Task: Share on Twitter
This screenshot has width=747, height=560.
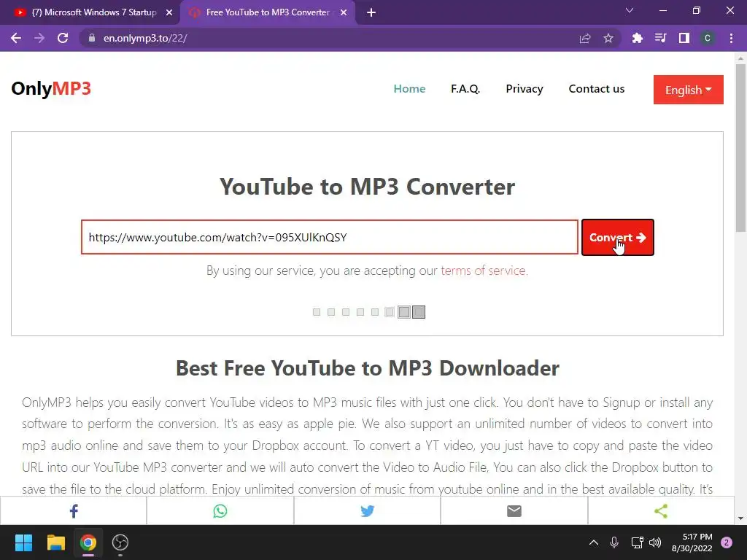Action: tap(367, 511)
